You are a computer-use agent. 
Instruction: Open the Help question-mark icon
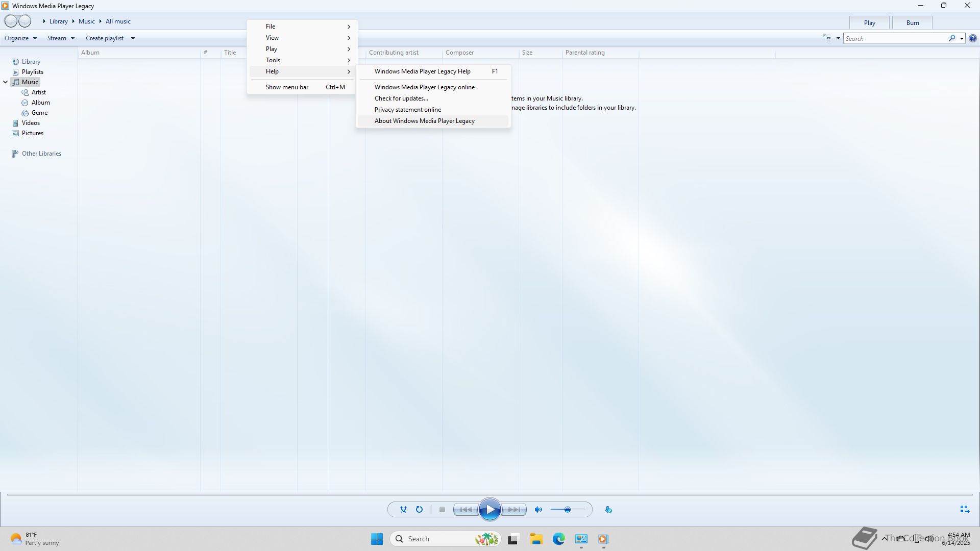click(973, 38)
